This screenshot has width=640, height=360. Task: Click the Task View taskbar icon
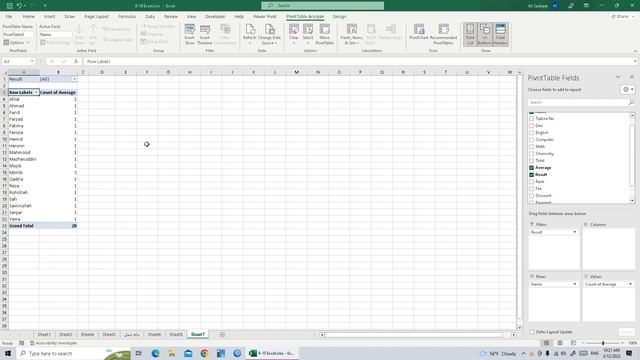(139, 353)
